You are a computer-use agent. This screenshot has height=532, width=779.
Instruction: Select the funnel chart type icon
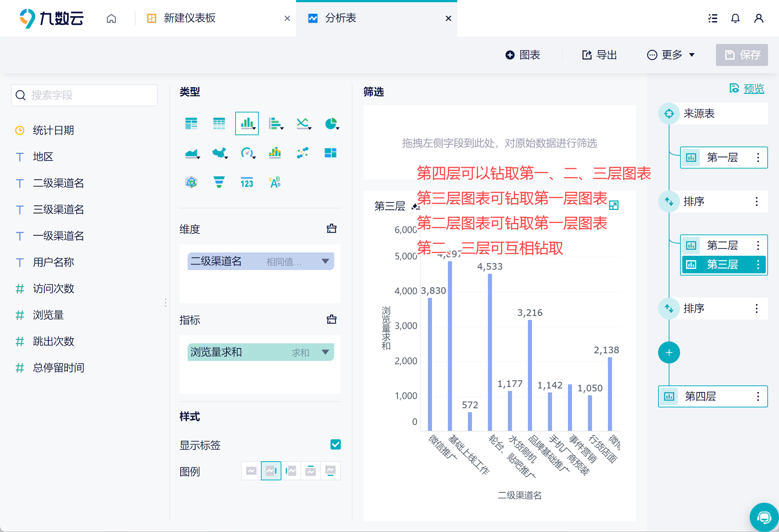219,182
